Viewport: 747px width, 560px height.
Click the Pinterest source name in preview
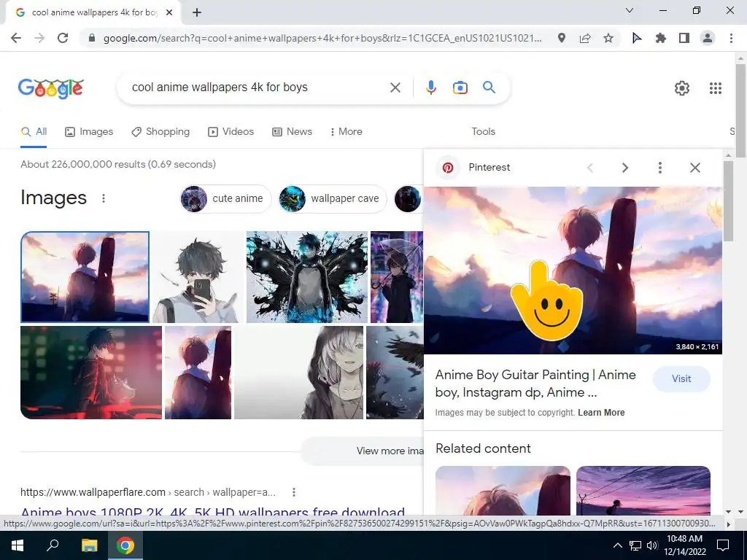pos(489,167)
